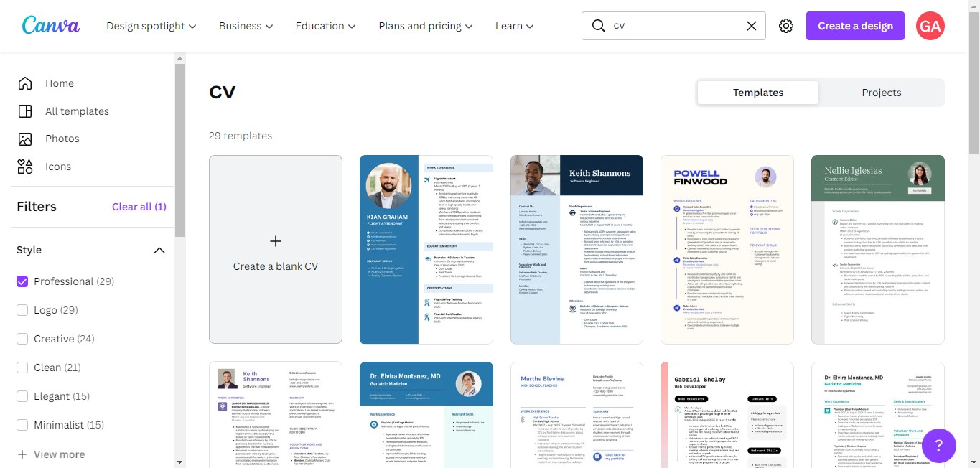
Task: Enable the Creative style checkbox
Action: point(22,339)
